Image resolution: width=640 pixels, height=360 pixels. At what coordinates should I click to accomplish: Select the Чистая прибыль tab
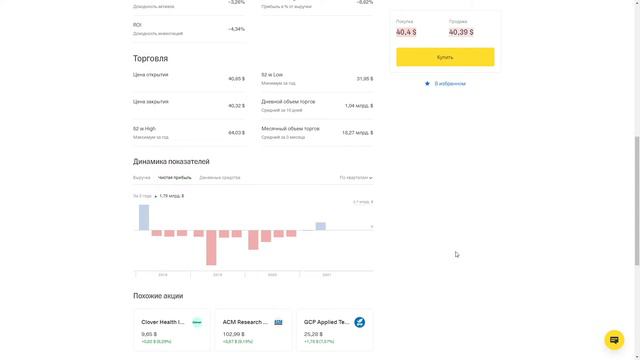pos(175,178)
